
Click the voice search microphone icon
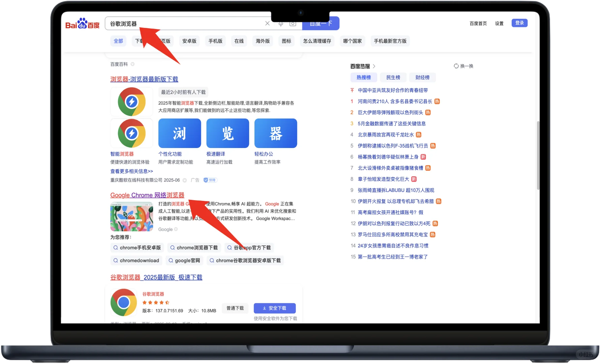[x=281, y=23]
